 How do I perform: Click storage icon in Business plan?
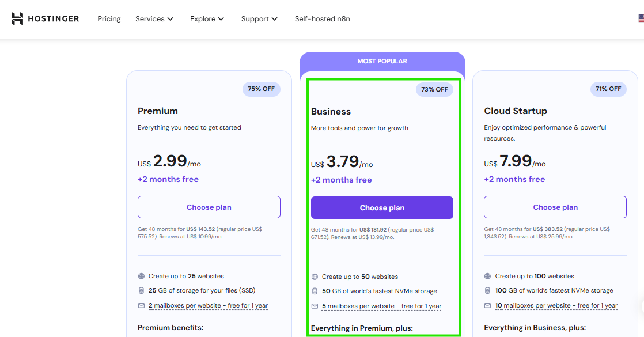pyautogui.click(x=315, y=291)
